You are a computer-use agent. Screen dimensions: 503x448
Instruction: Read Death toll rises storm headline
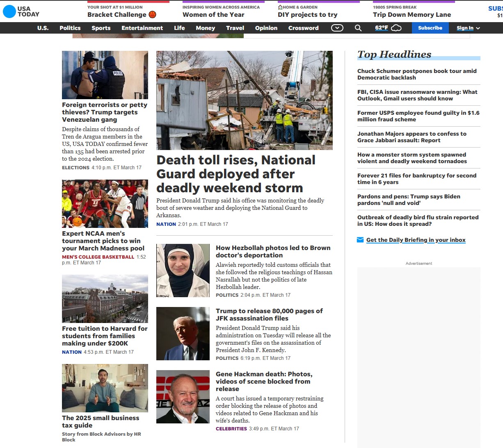click(236, 174)
